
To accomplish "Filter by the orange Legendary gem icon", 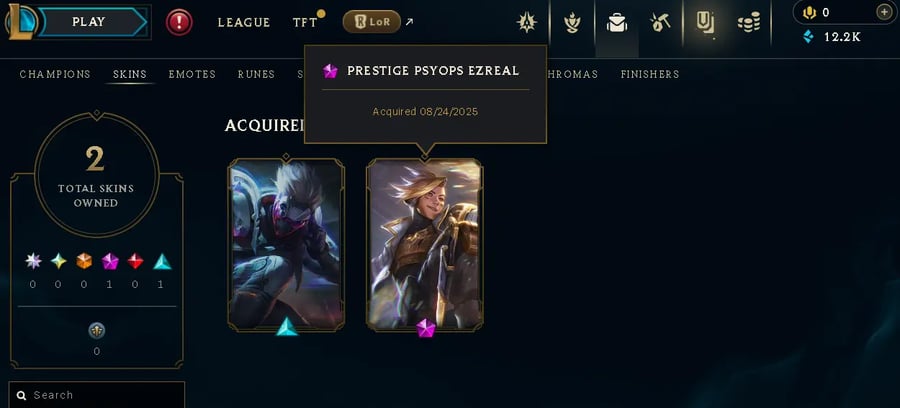I will (84, 261).
